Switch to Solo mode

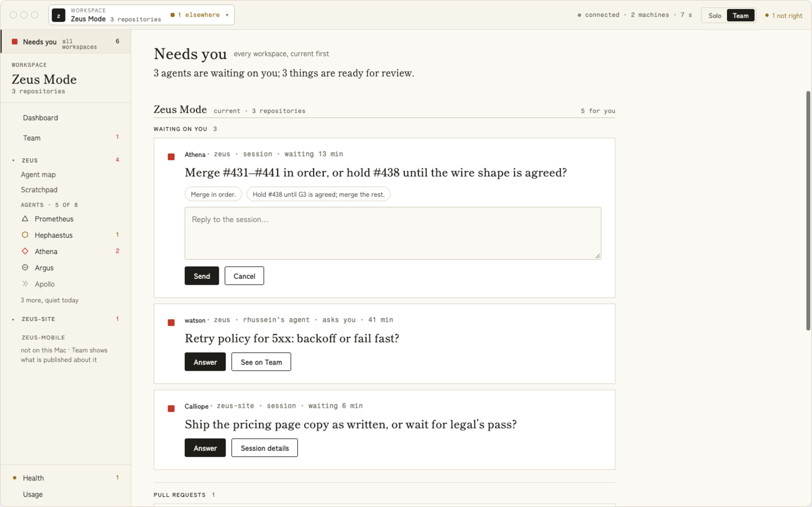[715, 15]
